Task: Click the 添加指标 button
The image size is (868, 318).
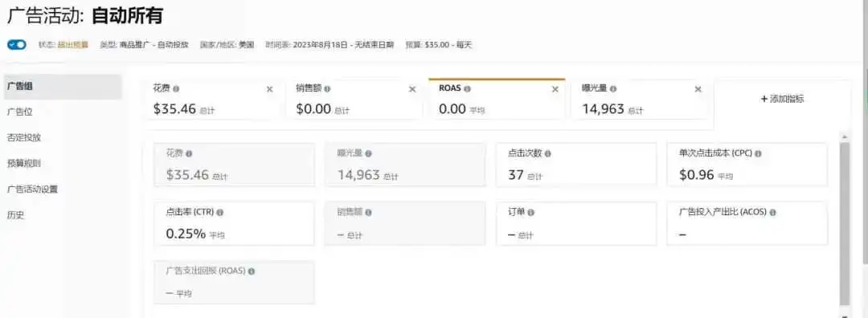Action: tap(782, 99)
